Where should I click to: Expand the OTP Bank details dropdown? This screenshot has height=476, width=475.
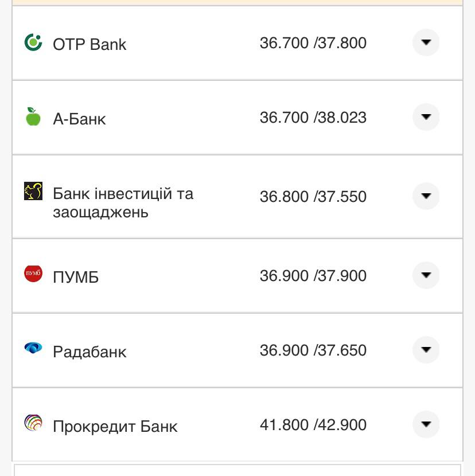[426, 42]
